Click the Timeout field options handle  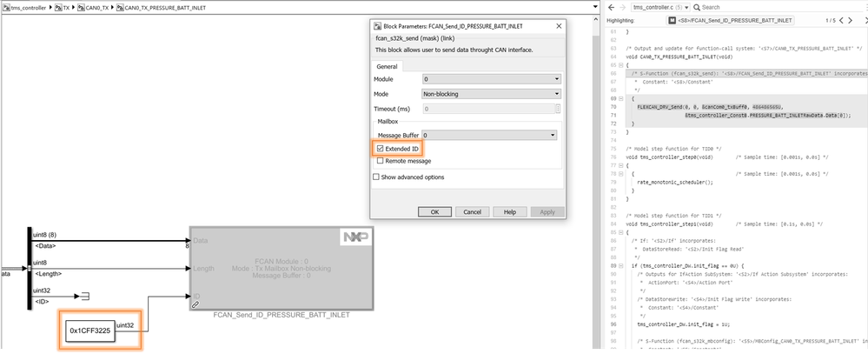(558, 109)
